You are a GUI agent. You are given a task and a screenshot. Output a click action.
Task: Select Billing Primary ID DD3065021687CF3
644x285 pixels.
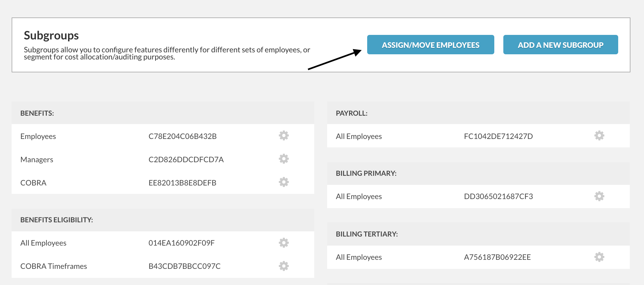point(498,196)
